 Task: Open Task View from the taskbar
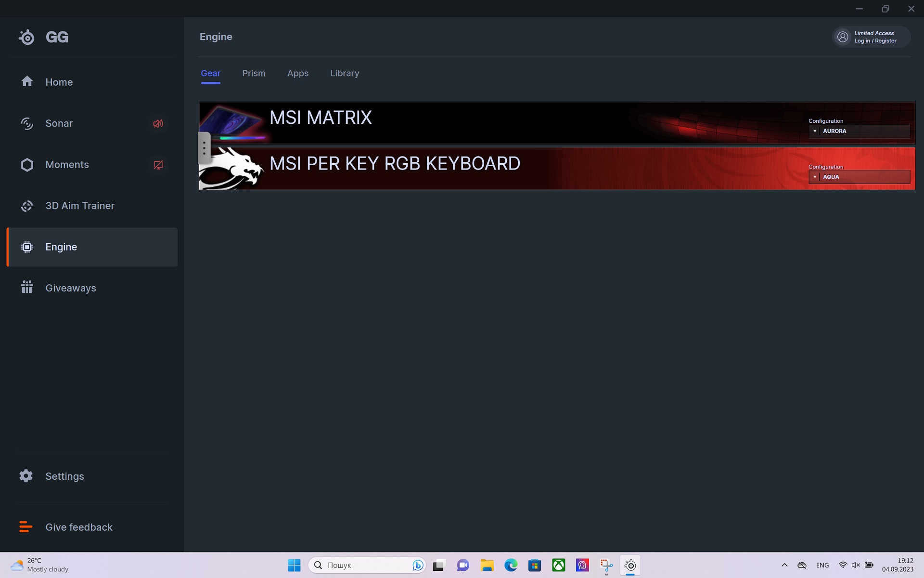click(x=438, y=565)
